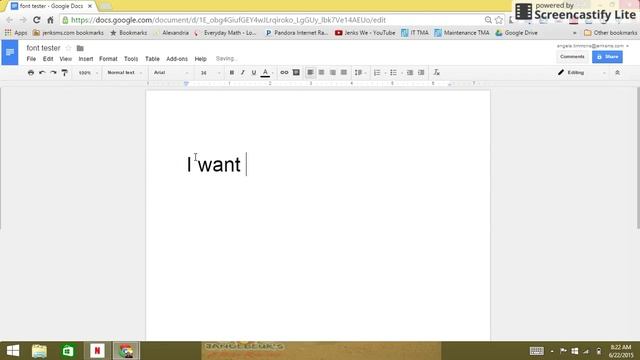Open the text color picker
The width and height of the screenshot is (640, 360).
[x=265, y=73]
